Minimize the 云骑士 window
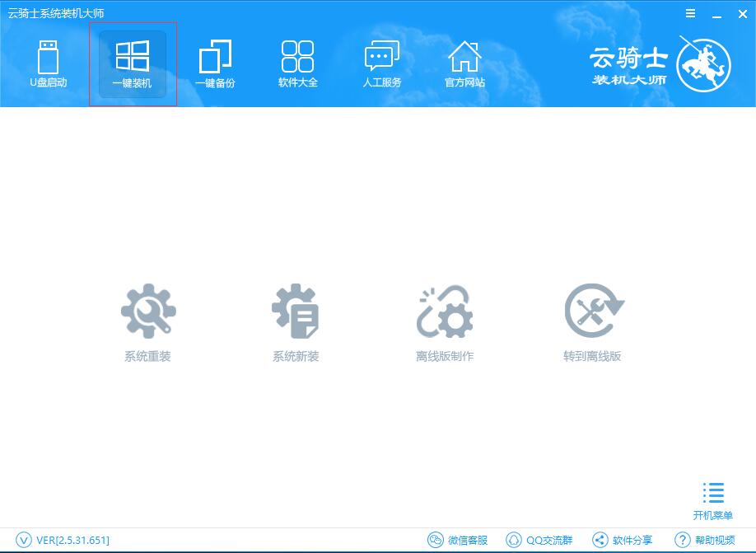Viewport: 756px width, 553px height. click(x=717, y=15)
